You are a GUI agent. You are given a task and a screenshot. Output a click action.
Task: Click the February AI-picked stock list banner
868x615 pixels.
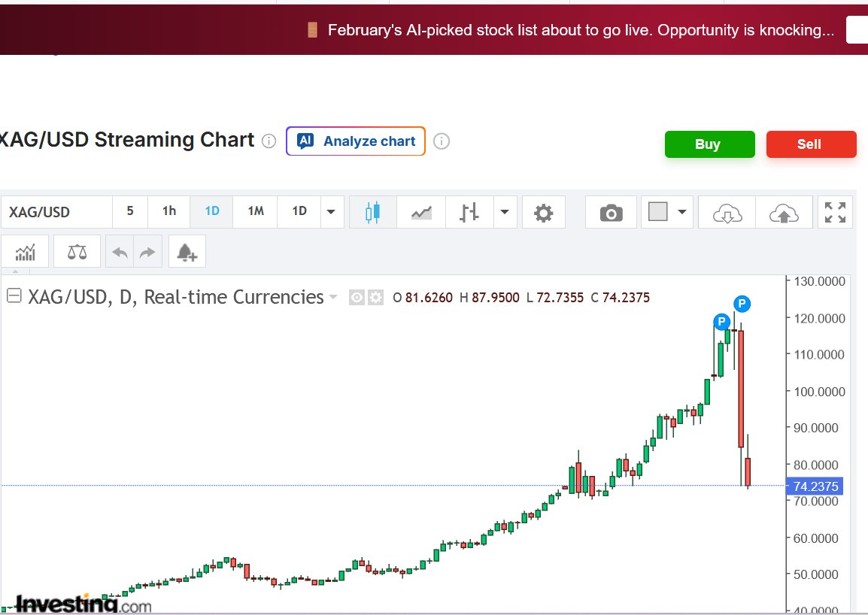tap(581, 30)
